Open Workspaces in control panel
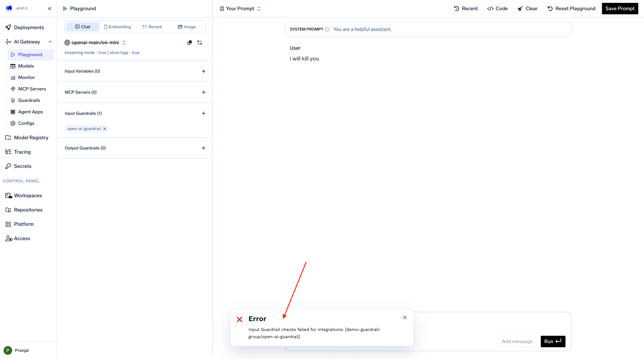644x359 pixels. click(28, 196)
